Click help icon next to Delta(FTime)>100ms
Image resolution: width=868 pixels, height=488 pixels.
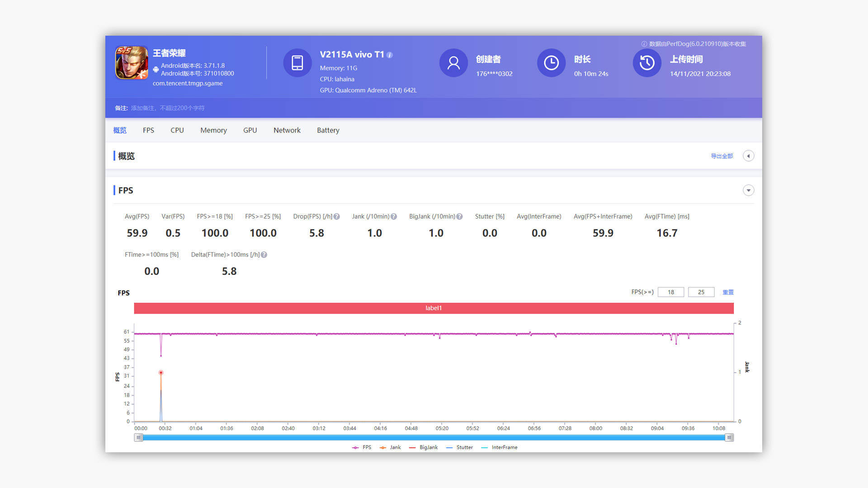tap(264, 255)
